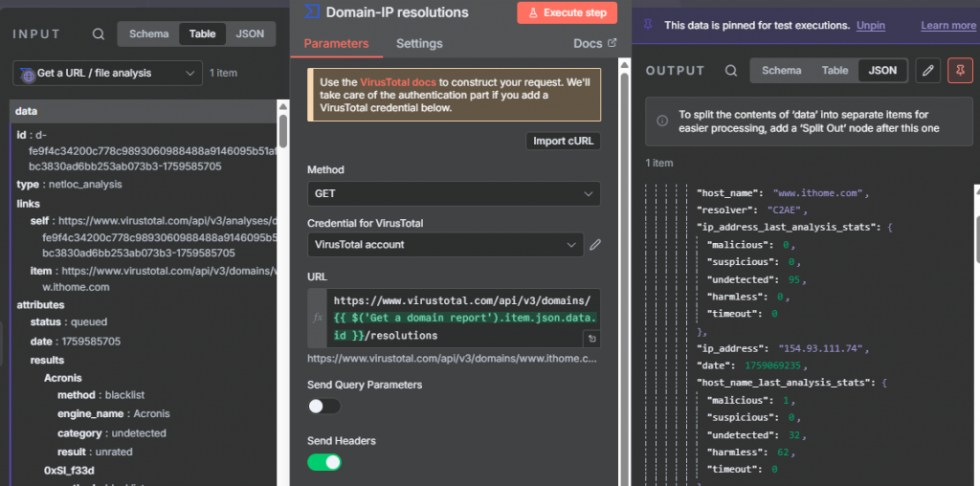Open the Method GET dropdown
Viewport: 980px width, 486px height.
[x=454, y=193]
